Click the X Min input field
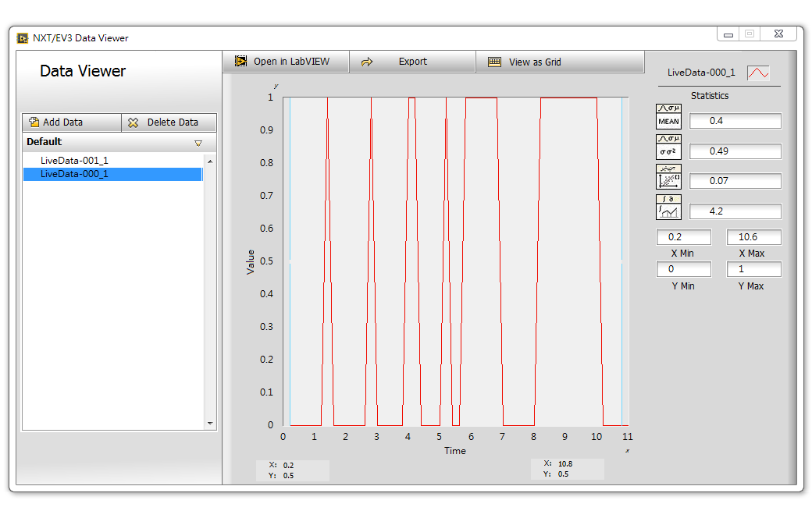Screen dimensions: 812x518 pyautogui.click(x=684, y=236)
